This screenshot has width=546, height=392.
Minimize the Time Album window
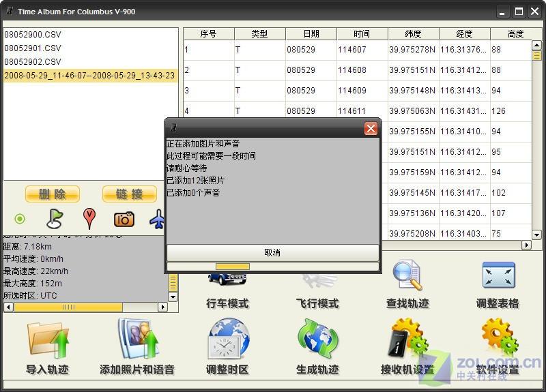(x=502, y=12)
